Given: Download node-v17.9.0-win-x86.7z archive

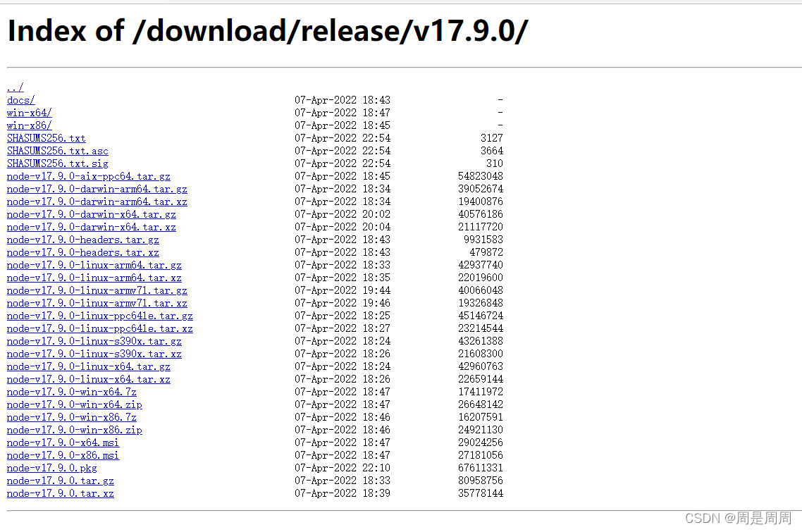Looking at the screenshot, I should [x=72, y=417].
